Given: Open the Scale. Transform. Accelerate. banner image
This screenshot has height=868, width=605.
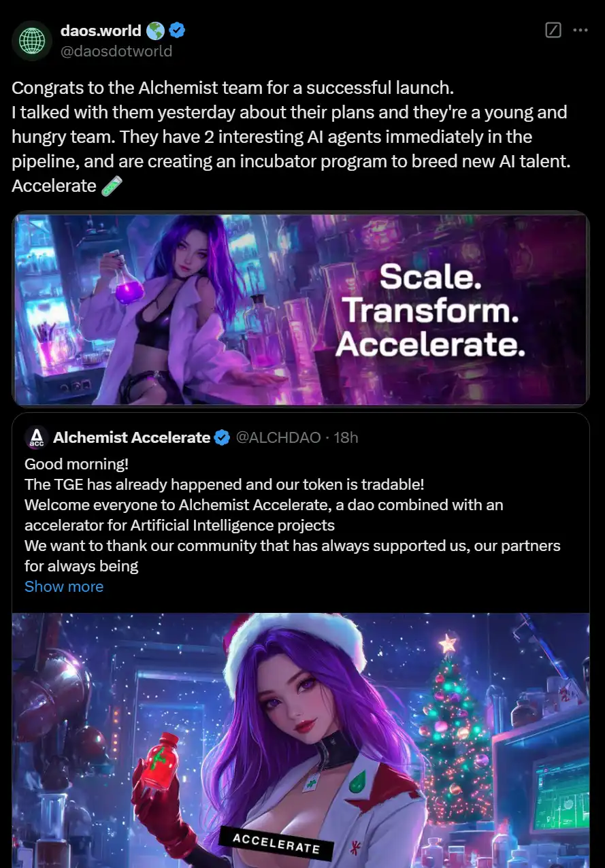Looking at the screenshot, I should coord(300,308).
